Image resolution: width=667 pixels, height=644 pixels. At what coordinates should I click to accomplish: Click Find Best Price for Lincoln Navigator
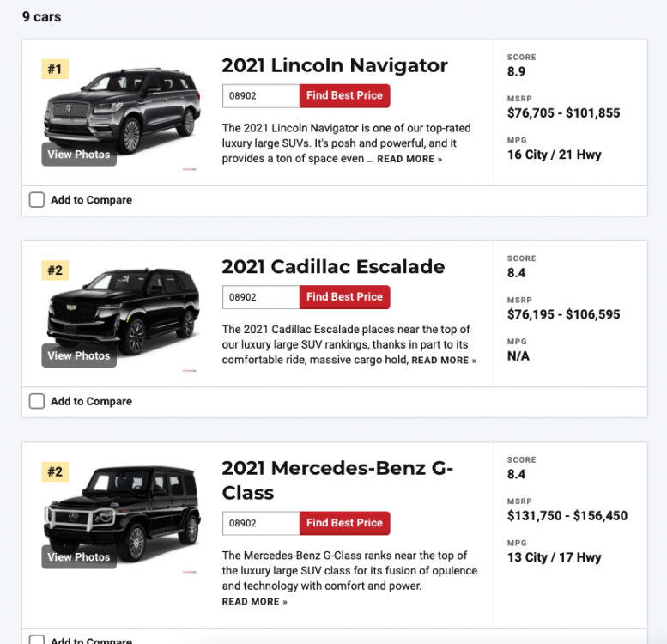pyautogui.click(x=344, y=95)
